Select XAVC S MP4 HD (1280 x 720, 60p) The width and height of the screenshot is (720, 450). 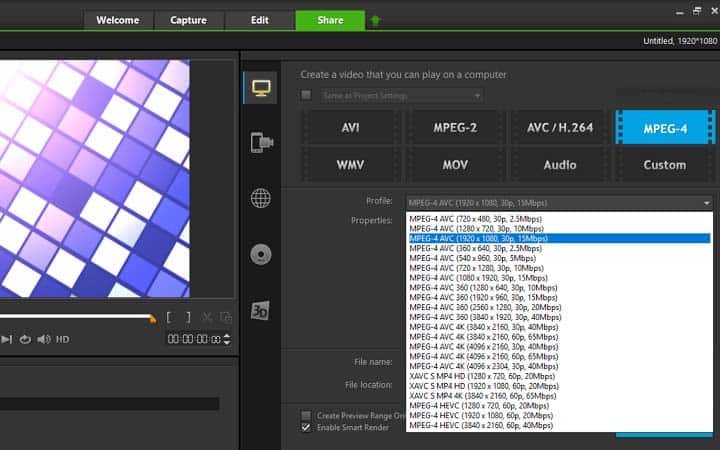[x=559, y=376]
